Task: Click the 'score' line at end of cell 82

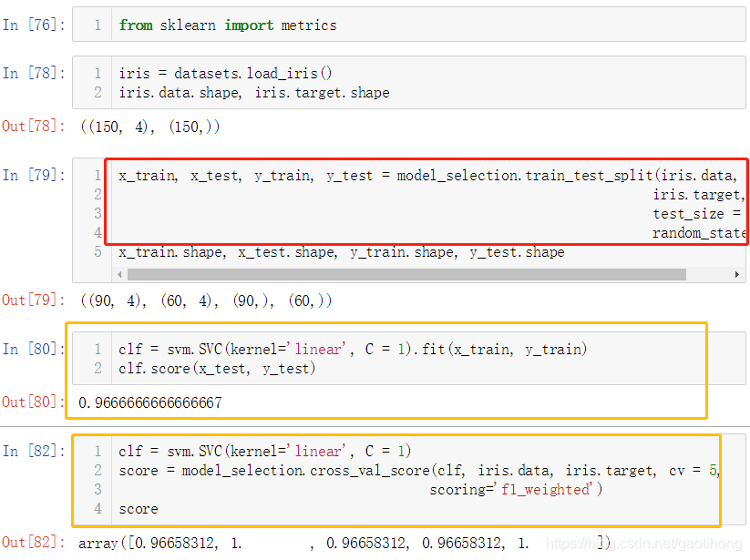Action: (x=139, y=509)
